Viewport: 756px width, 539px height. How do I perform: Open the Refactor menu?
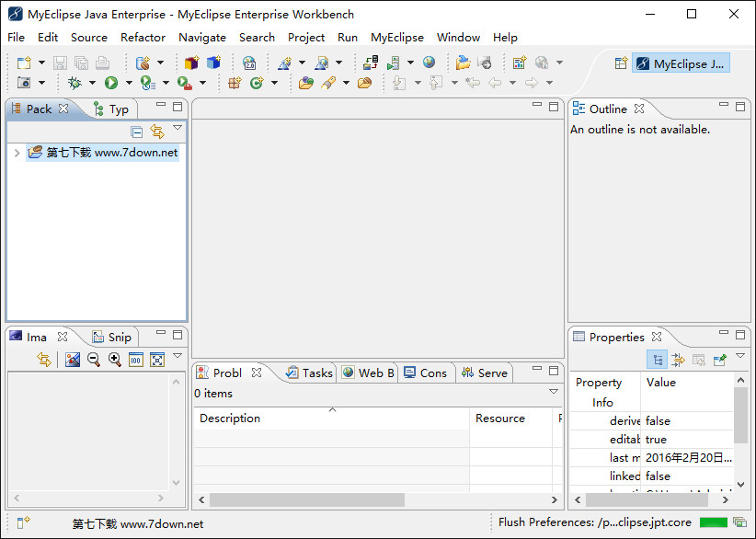coord(143,38)
